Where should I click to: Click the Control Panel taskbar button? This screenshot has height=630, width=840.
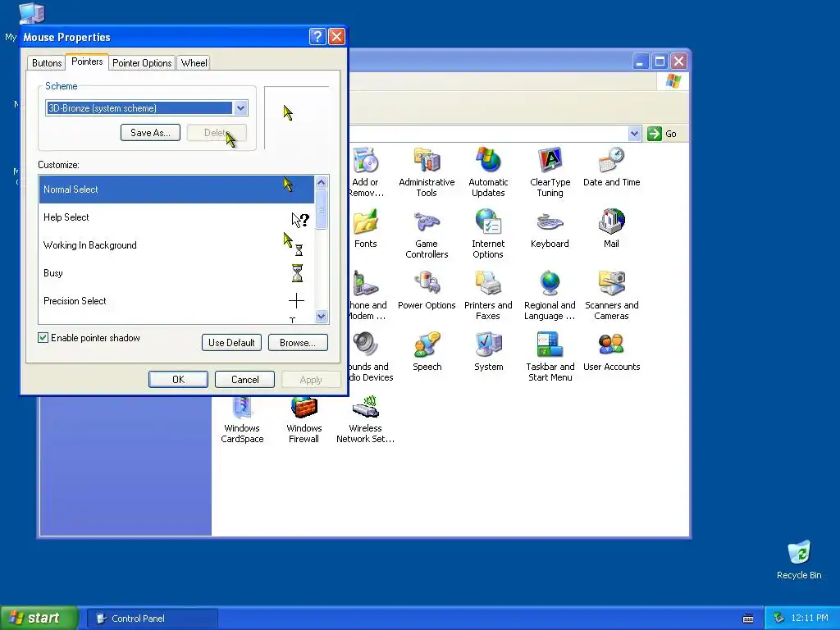pos(152,619)
